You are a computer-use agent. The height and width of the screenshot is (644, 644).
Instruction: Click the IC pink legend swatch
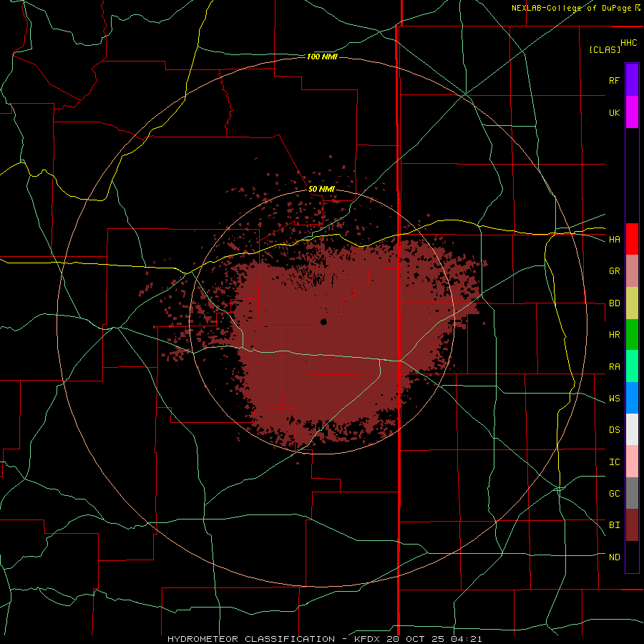632,462
